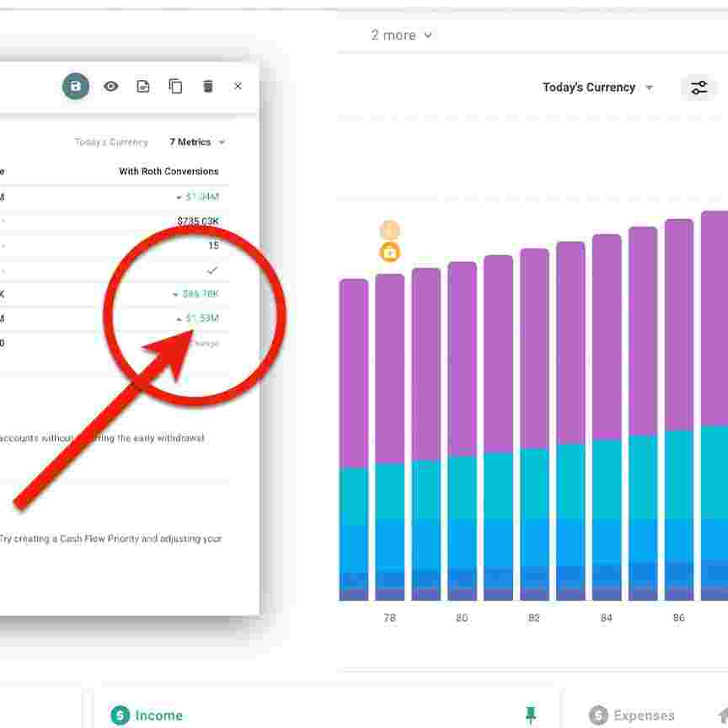Screen dimensions: 728x728
Task: Click the green pin icon
Action: tap(531, 715)
